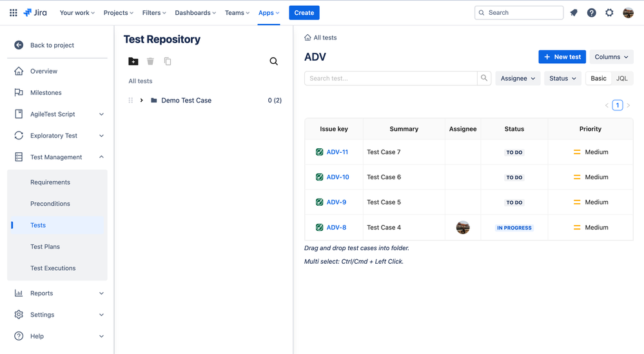
Task: Click the test icon next to ADV-11
Action: pyautogui.click(x=319, y=152)
